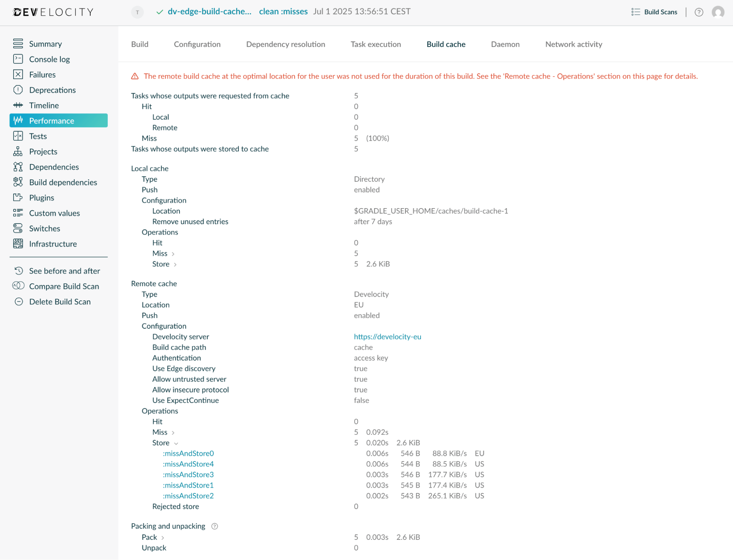Click the Packing and unpacking help icon
Screen dimensions: 733x560
click(215, 526)
